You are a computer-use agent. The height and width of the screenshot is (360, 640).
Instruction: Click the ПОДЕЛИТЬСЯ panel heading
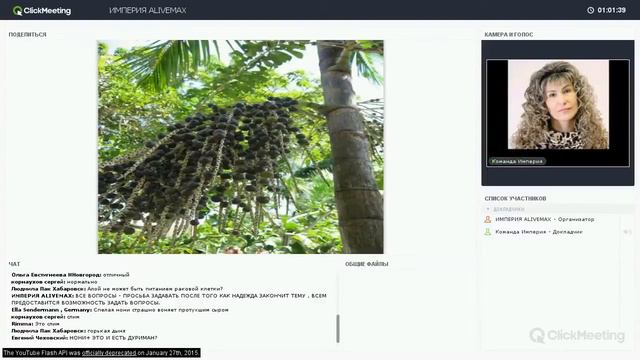(x=27, y=35)
